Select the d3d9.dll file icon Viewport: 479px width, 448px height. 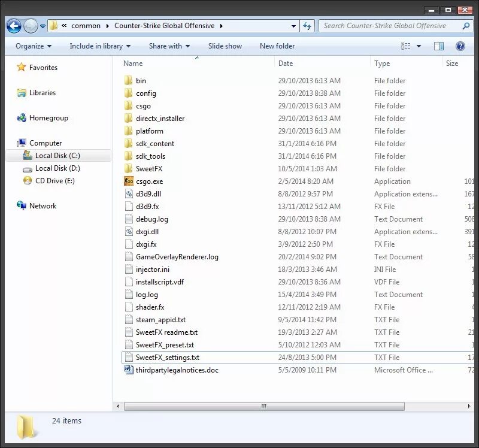click(129, 193)
